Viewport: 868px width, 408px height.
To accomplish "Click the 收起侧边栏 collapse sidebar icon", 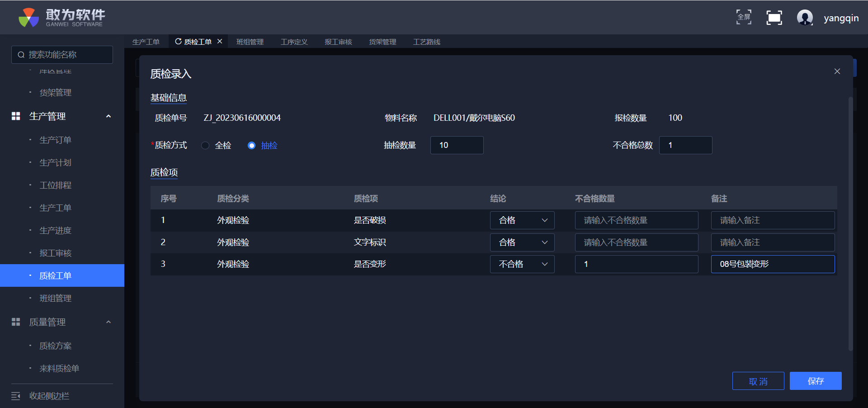I will [x=16, y=396].
